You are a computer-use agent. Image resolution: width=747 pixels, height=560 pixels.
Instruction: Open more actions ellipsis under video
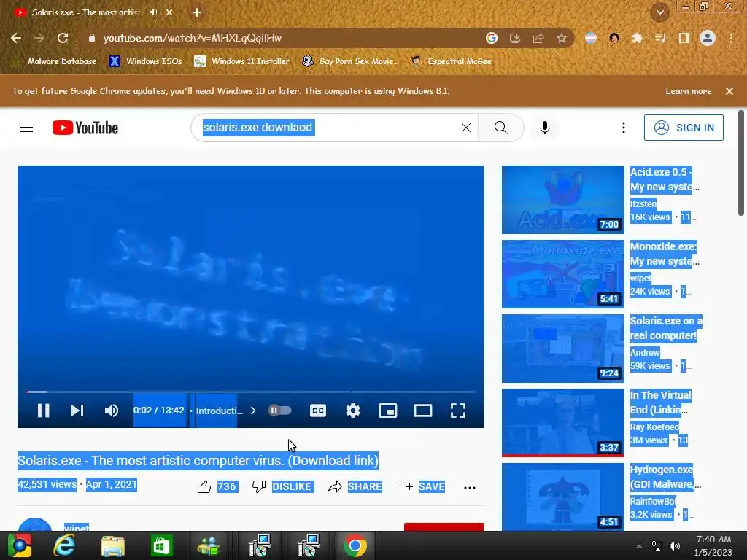[470, 487]
